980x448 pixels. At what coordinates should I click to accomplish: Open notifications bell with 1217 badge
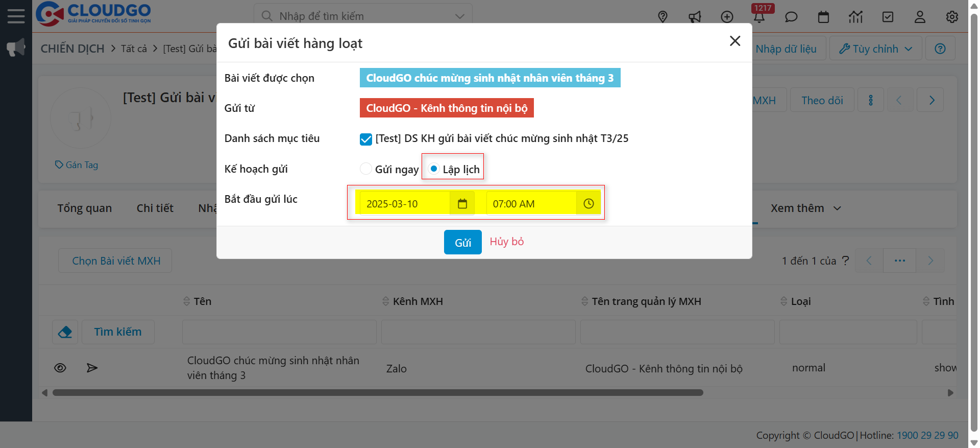point(759,17)
